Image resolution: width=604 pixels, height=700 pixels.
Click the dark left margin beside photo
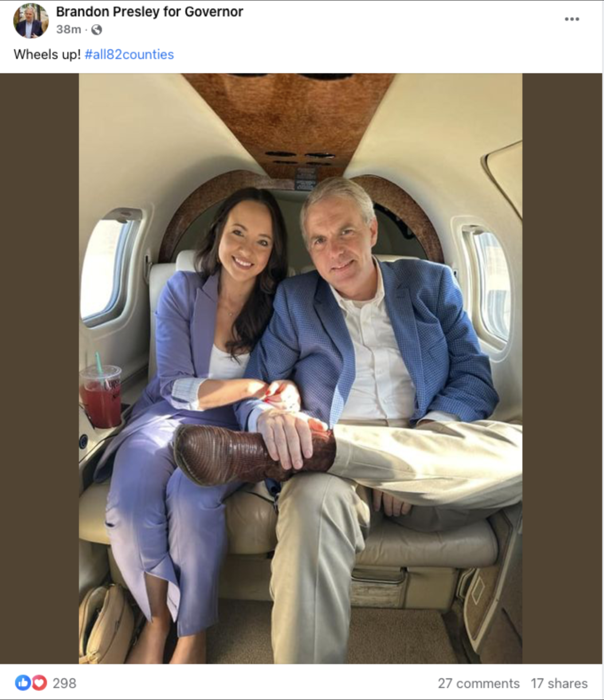pyautogui.click(x=39, y=368)
